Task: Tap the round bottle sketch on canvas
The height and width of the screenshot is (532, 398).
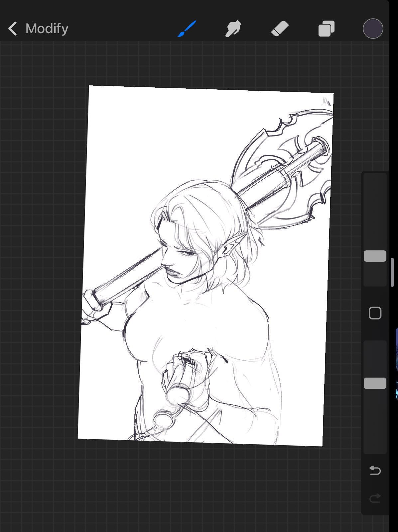Action: point(164,418)
